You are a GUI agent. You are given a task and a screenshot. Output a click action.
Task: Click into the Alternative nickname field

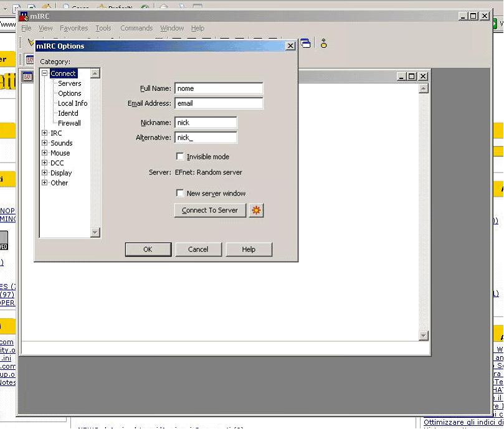tap(206, 138)
